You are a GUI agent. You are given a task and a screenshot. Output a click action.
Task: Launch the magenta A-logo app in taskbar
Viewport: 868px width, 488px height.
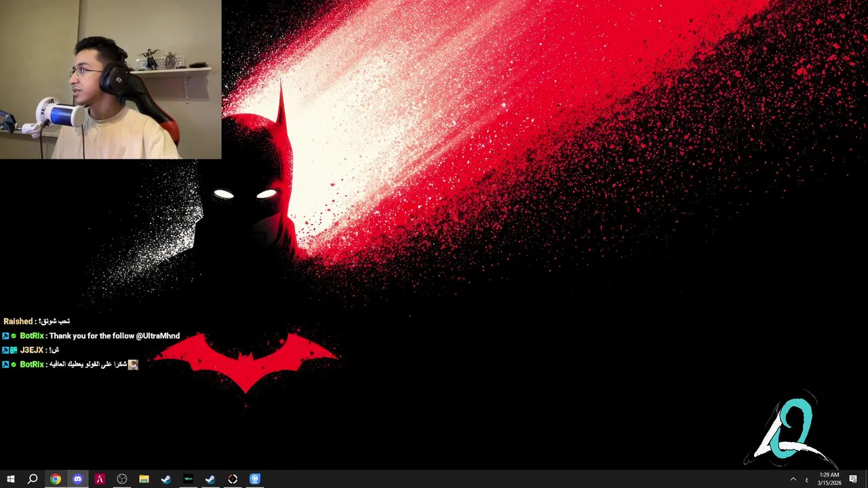(100, 479)
